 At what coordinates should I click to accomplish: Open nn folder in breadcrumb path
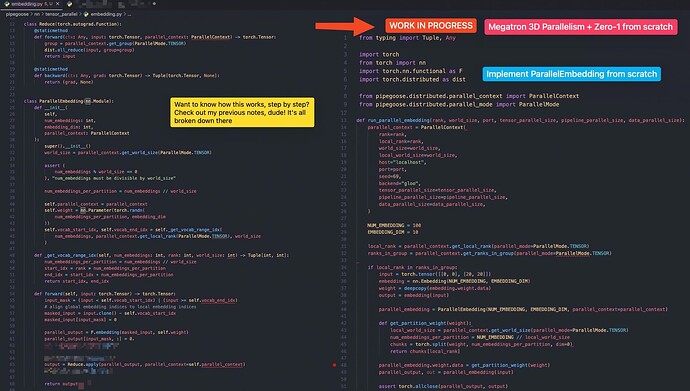click(x=37, y=14)
